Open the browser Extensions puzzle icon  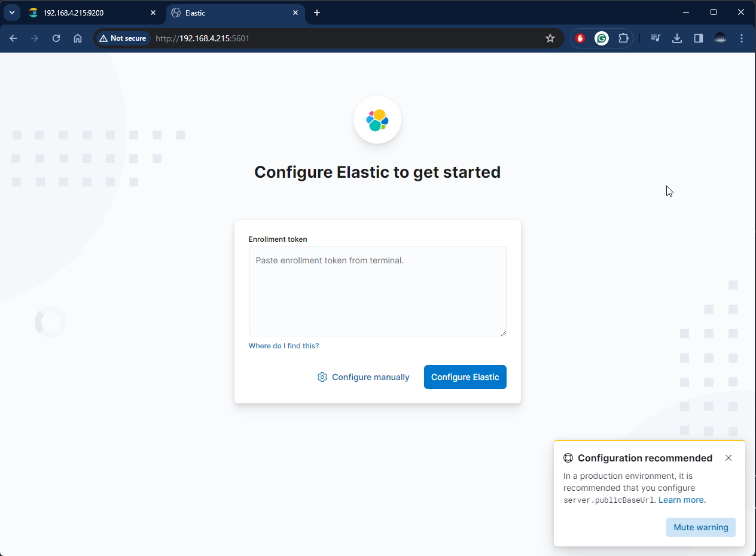tap(623, 38)
